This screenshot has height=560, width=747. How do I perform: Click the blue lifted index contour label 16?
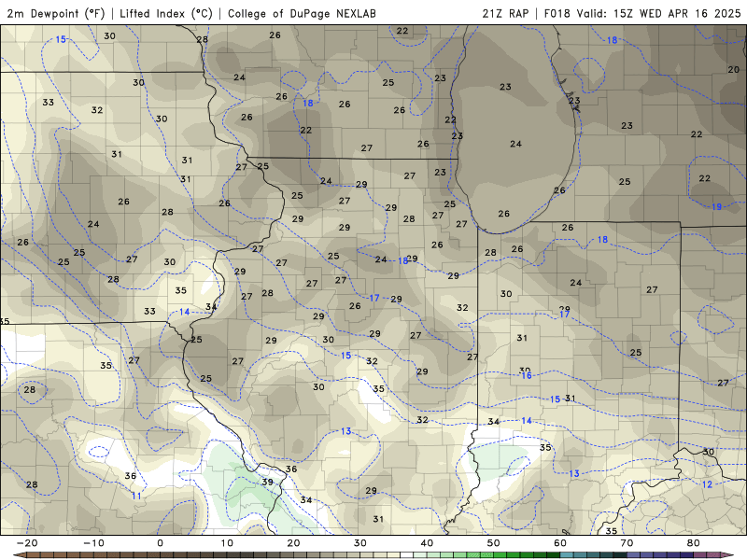(x=527, y=376)
